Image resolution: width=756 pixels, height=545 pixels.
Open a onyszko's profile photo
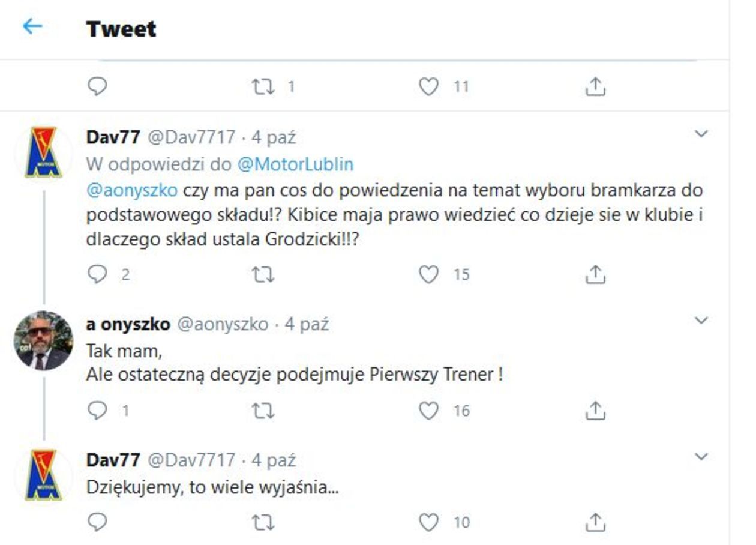[43, 340]
